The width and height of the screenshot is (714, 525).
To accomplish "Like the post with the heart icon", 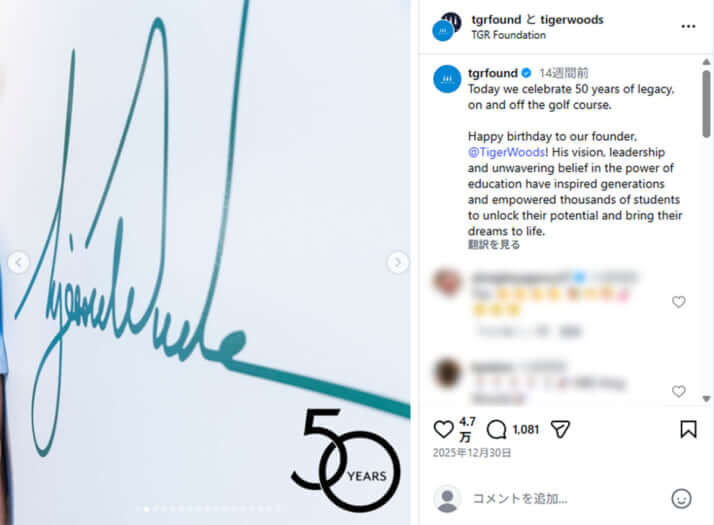I will (x=443, y=429).
